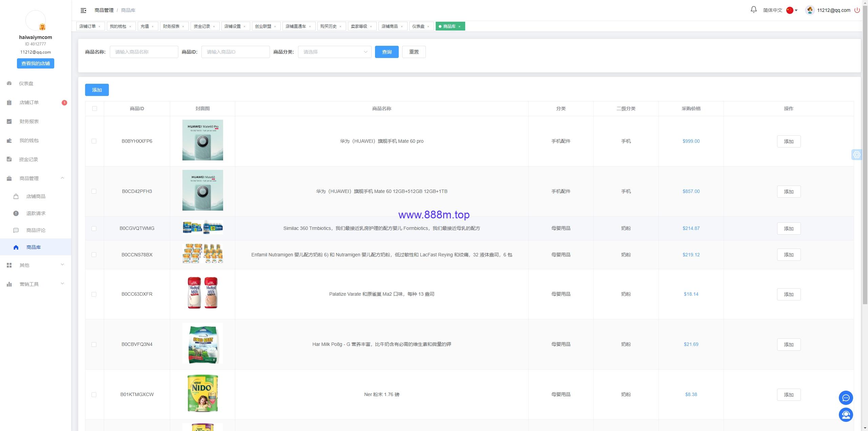
Task: Click the 商品ID input field
Action: coord(236,52)
